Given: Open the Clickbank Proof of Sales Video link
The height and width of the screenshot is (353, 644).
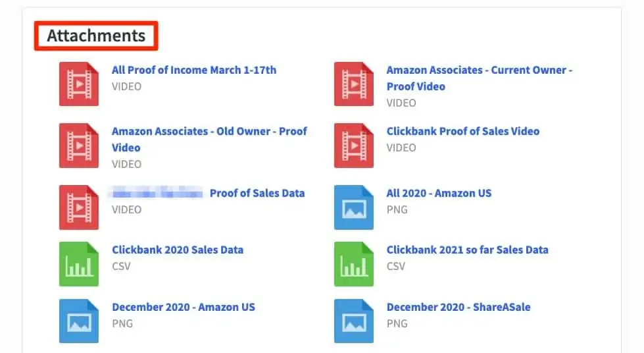Looking at the screenshot, I should pos(463,131).
